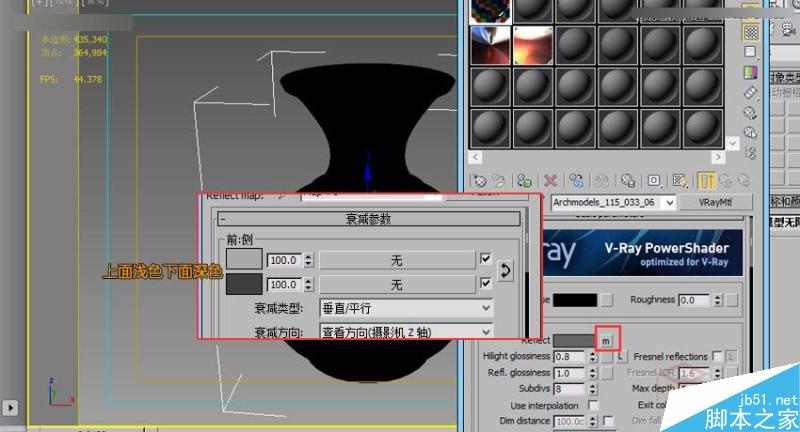
Task: Enable Fresnel reflections checkbox
Action: pos(717,356)
